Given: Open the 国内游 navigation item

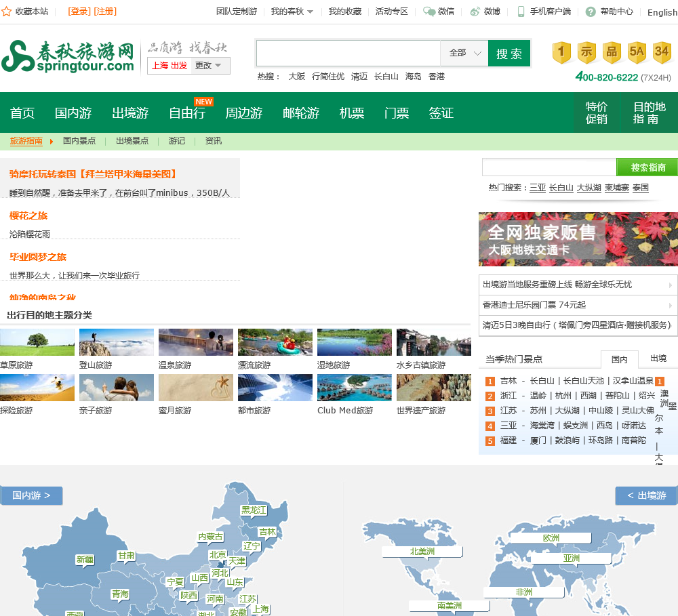Looking at the screenshot, I should pyautogui.click(x=73, y=112).
